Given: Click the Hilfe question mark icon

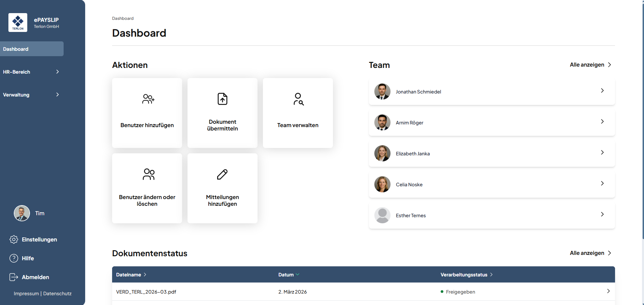Looking at the screenshot, I should (14, 258).
